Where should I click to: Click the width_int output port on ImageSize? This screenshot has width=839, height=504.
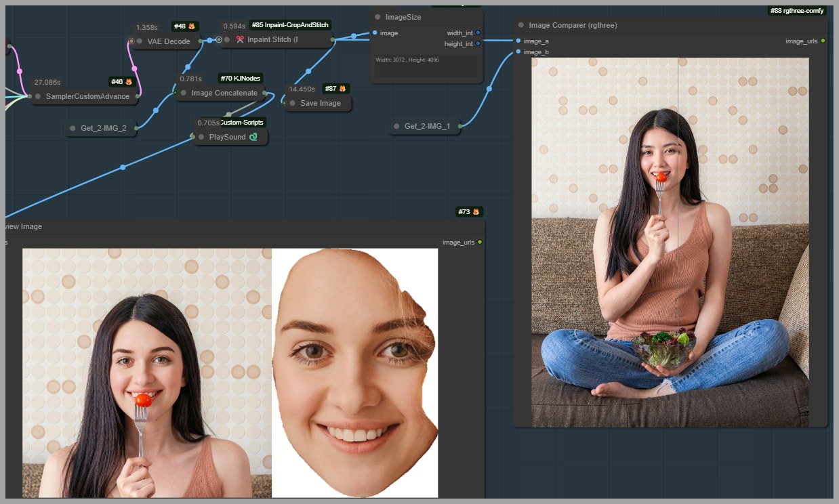(x=478, y=33)
